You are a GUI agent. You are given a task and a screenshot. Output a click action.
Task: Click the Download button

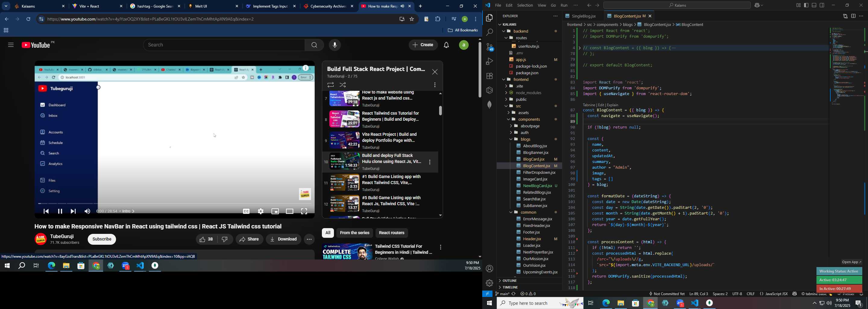pos(283,239)
